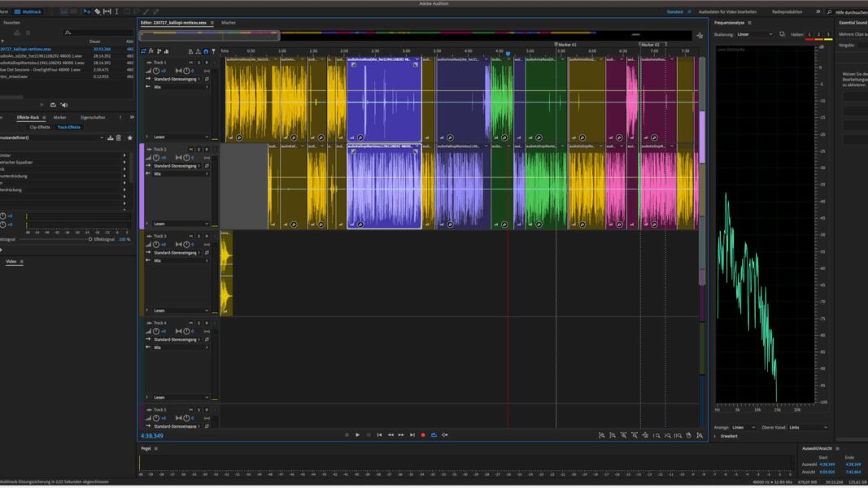
Task: Arm Track 4 for recording
Action: click(x=207, y=323)
